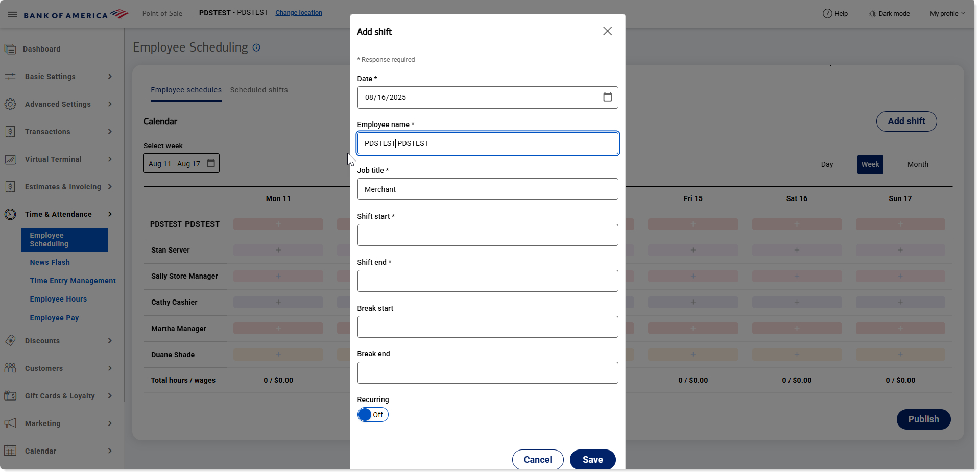
Task: Click the Customers people icon
Action: (x=10, y=368)
